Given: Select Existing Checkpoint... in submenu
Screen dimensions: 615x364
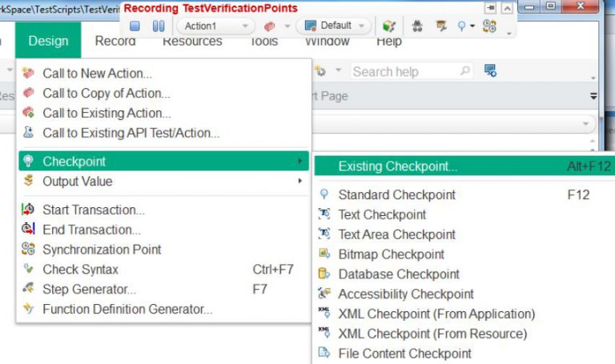Looking at the screenshot, I should tap(464, 166).
